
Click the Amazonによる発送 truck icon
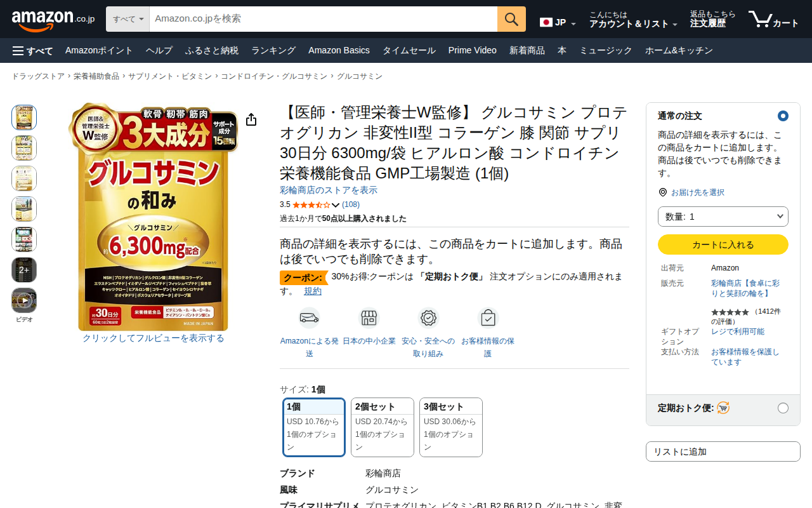309,317
